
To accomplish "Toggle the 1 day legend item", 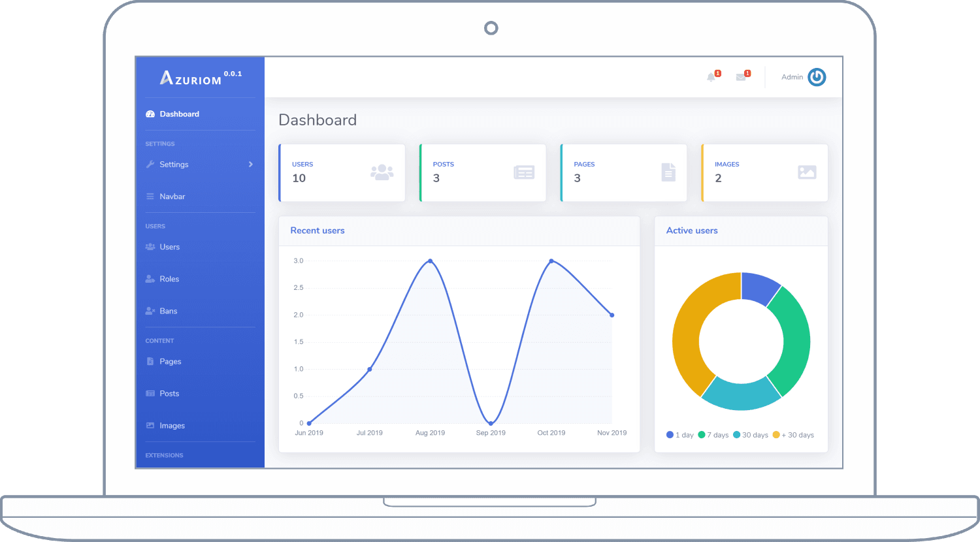I will [680, 435].
